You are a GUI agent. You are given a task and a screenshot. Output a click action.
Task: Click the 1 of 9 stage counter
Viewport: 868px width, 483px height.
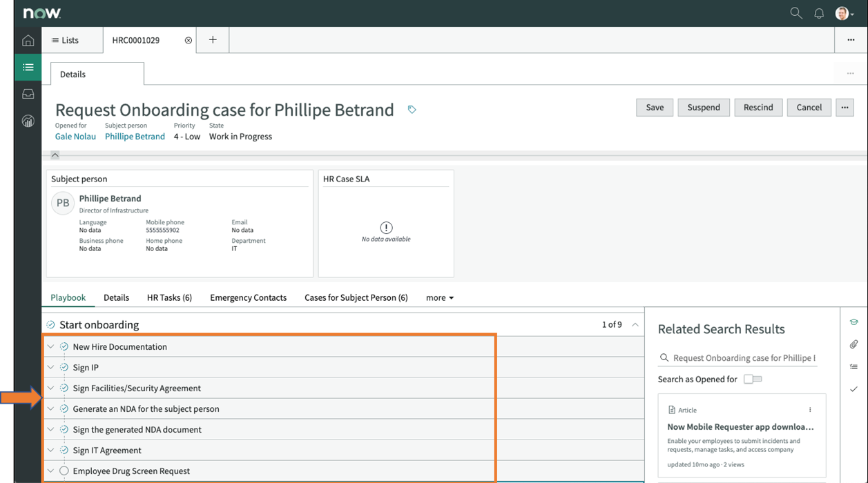[612, 324]
